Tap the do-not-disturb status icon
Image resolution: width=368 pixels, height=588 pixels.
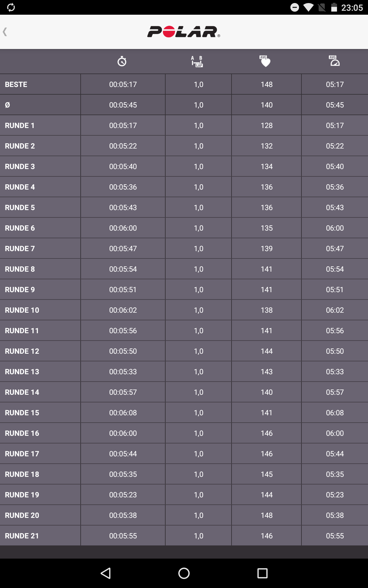click(x=294, y=7)
